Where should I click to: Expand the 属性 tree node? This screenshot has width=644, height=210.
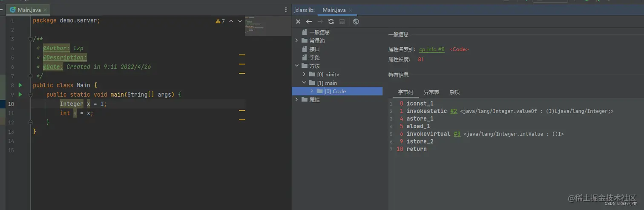click(297, 100)
